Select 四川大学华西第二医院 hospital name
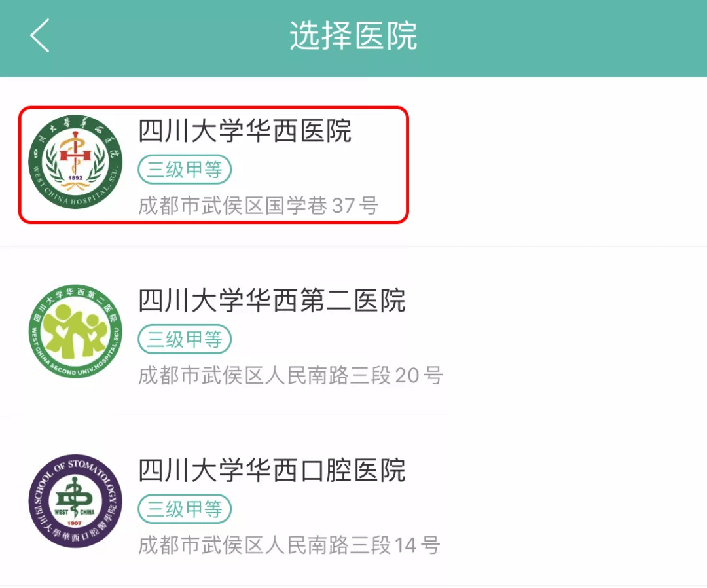The image size is (707, 588). (272, 301)
